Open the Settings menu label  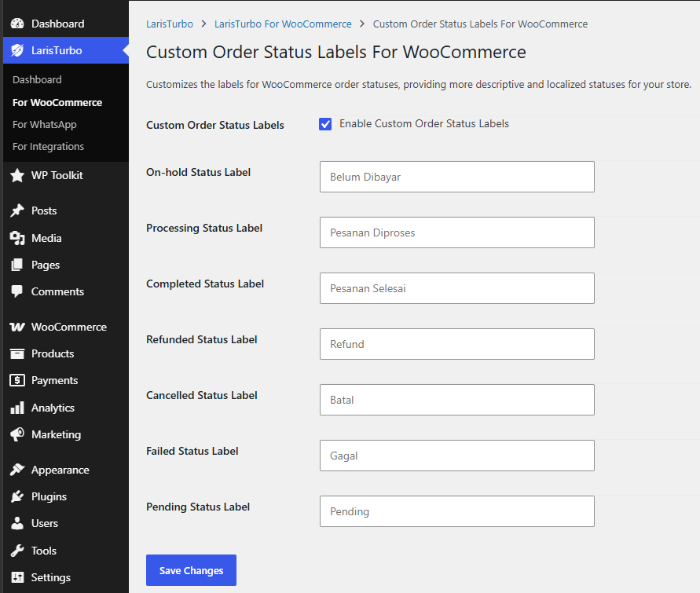coord(51,577)
